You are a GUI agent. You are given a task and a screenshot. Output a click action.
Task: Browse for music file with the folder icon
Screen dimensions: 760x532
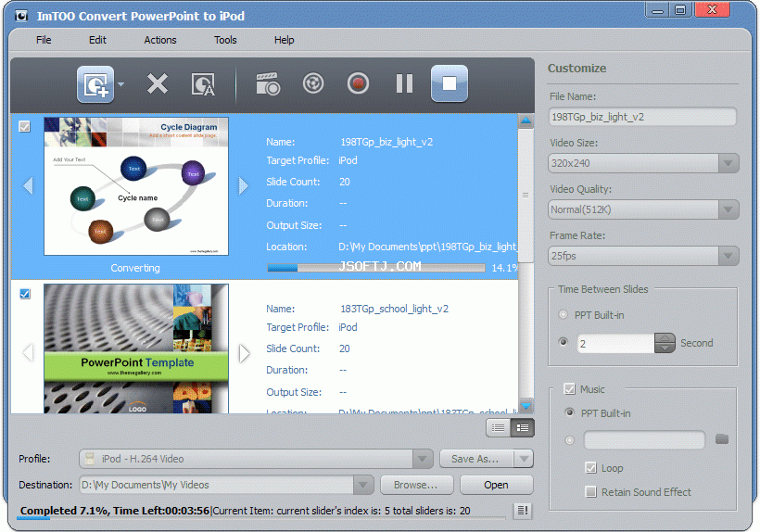(722, 439)
